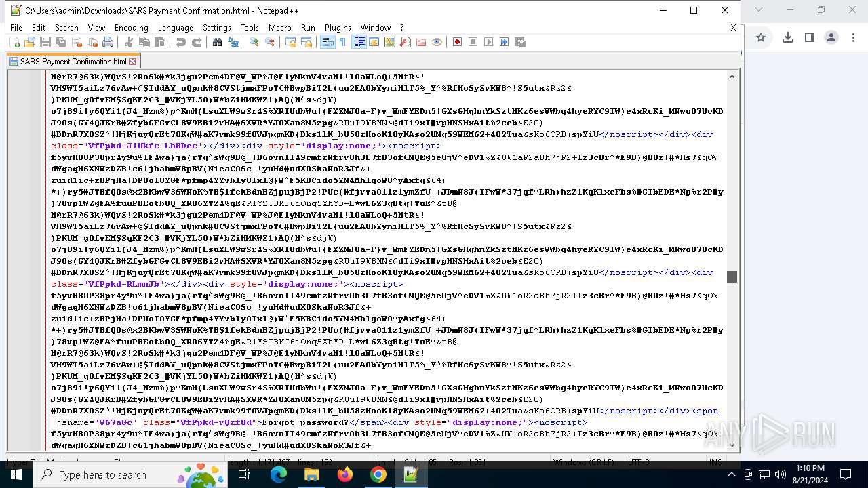This screenshot has width=868, height=488.
Task: Open the Search menu
Action: [x=66, y=28]
